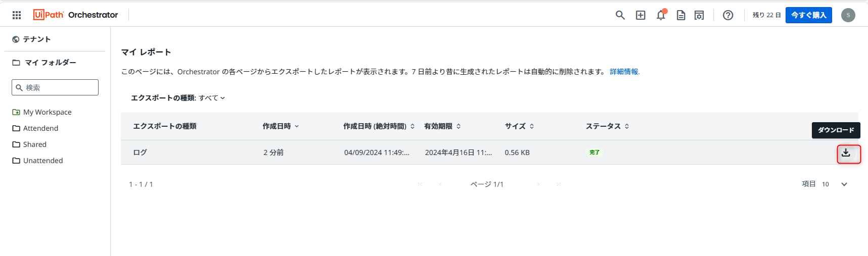Open the notifications bell
Screen dimensions: 868x256
point(661,15)
